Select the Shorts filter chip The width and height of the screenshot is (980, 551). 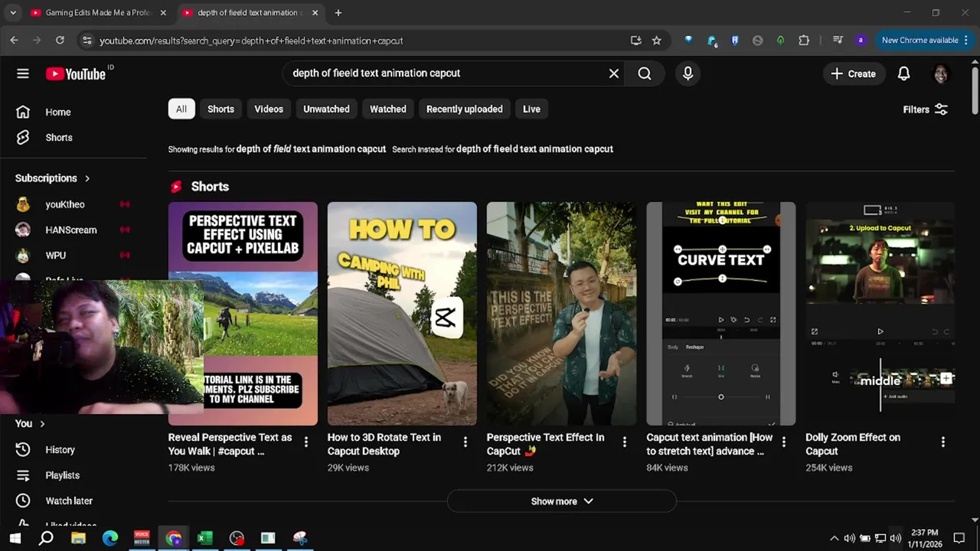[220, 109]
